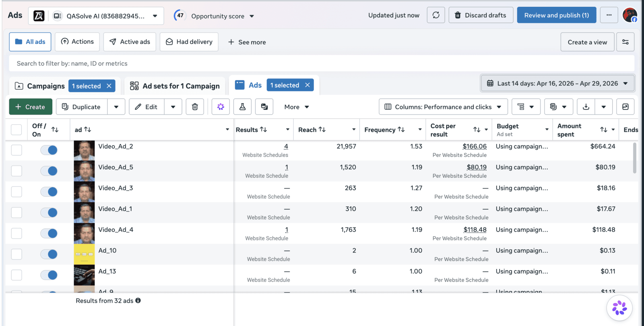Click the Discard drafts button
Viewport: 644px width, 326px height.
(481, 15)
